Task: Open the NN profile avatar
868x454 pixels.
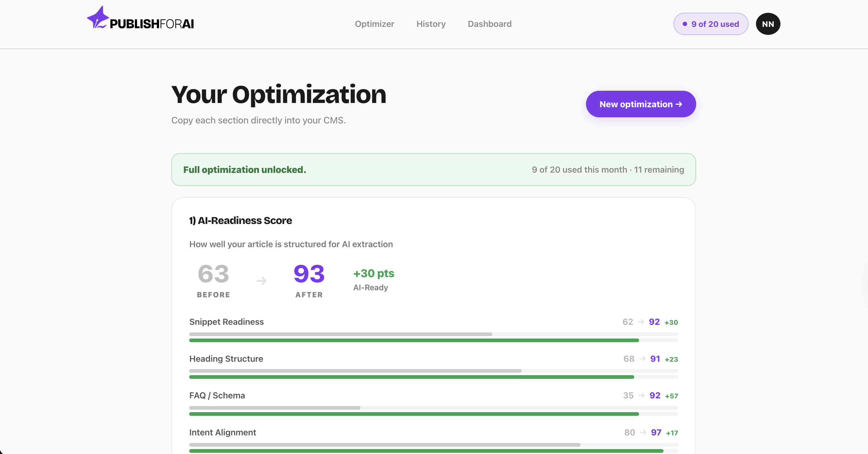Action: click(768, 24)
